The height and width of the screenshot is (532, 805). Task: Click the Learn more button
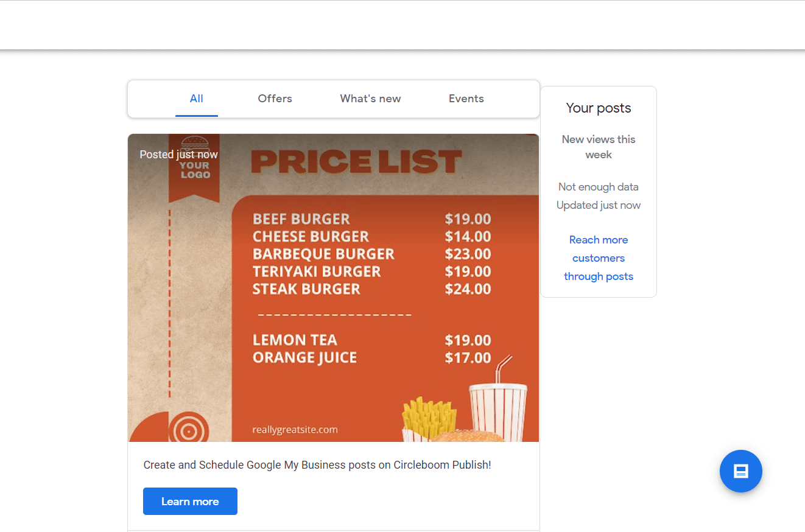pyautogui.click(x=190, y=501)
